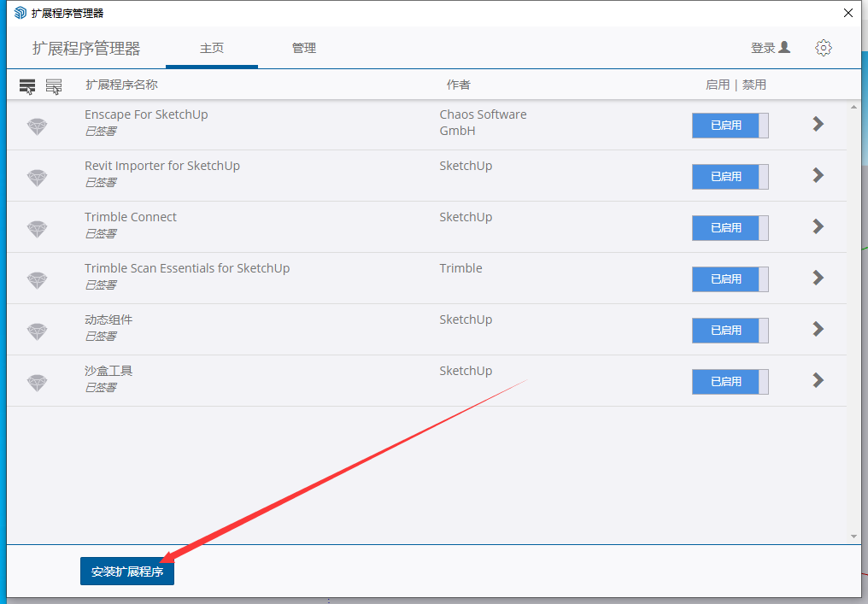Image resolution: width=868 pixels, height=604 pixels.
Task: Click 已签署 label under 沙盒工具
Action: pyautogui.click(x=101, y=388)
